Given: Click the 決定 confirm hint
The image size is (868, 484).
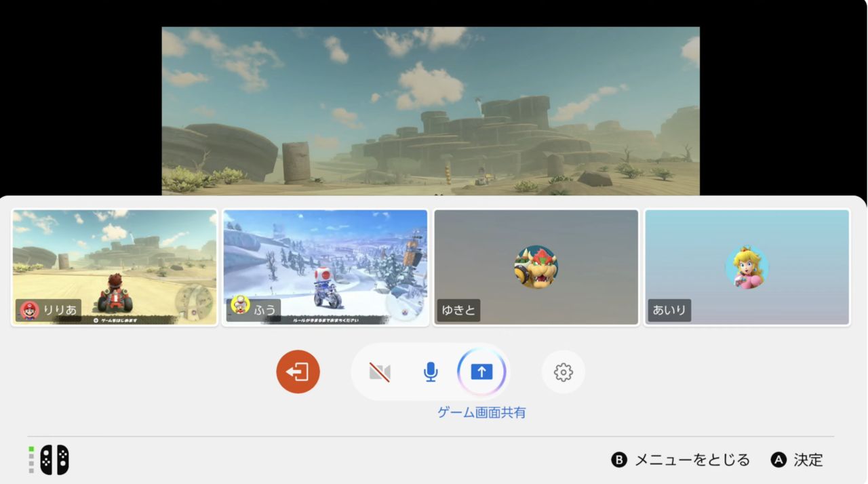Looking at the screenshot, I should 797,460.
